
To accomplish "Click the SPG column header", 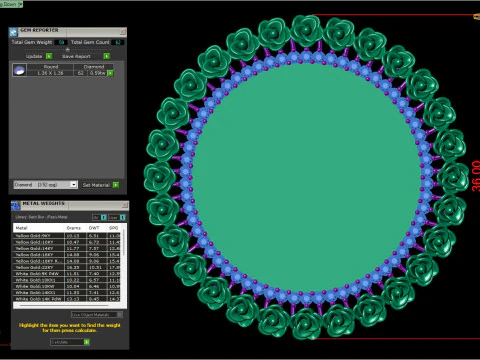I will click(x=114, y=228).
